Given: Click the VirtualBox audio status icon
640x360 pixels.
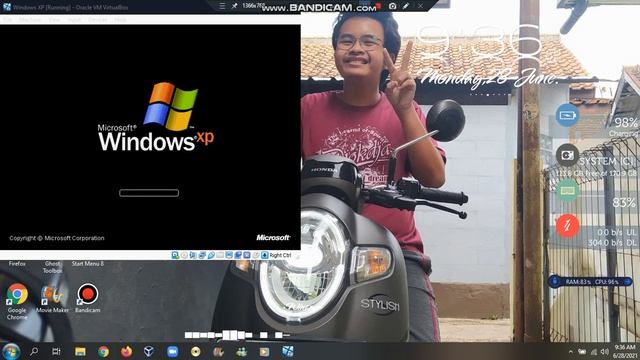Looking at the screenshot, I should (x=193, y=255).
